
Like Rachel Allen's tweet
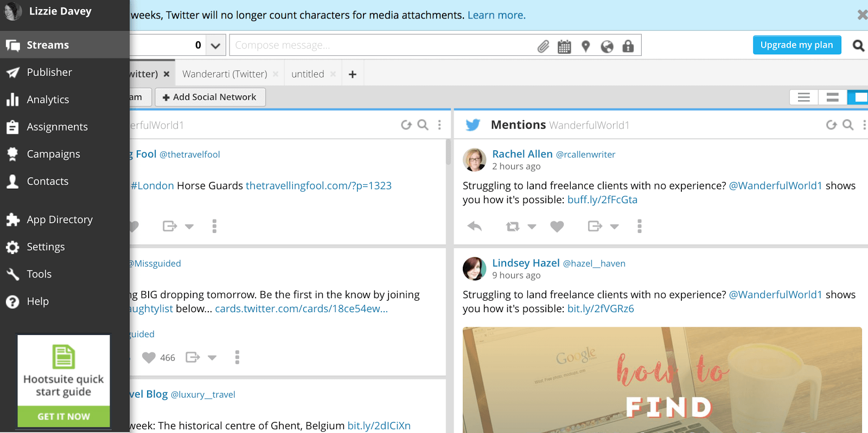point(557,227)
